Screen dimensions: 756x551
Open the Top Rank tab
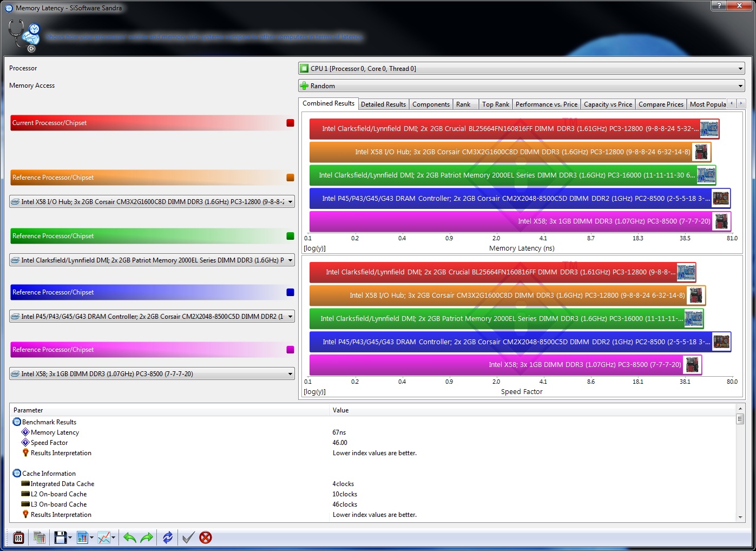[496, 104]
